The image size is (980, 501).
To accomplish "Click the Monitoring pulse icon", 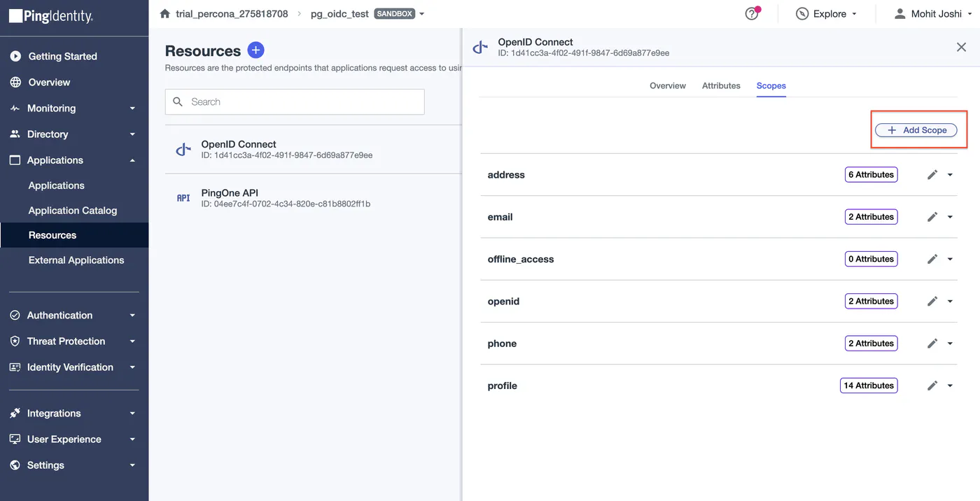I will tap(15, 108).
